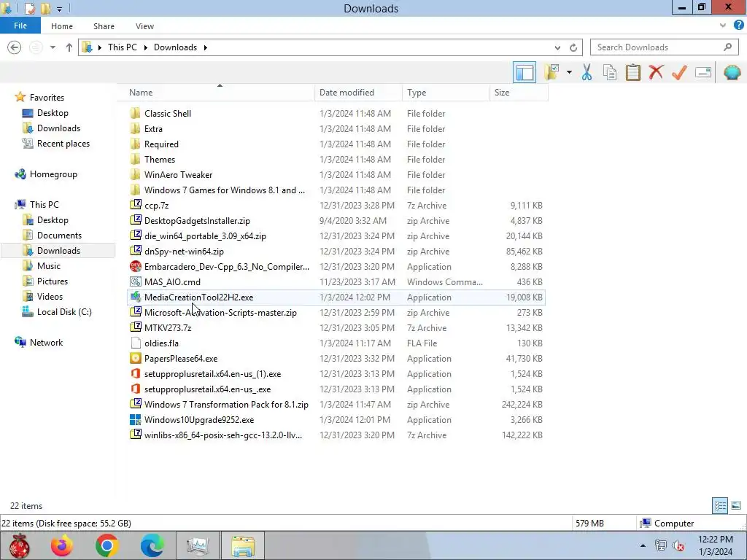The image size is (747, 560).
Task: Select the MAS_AIO.cmd file icon
Action: 135,282
